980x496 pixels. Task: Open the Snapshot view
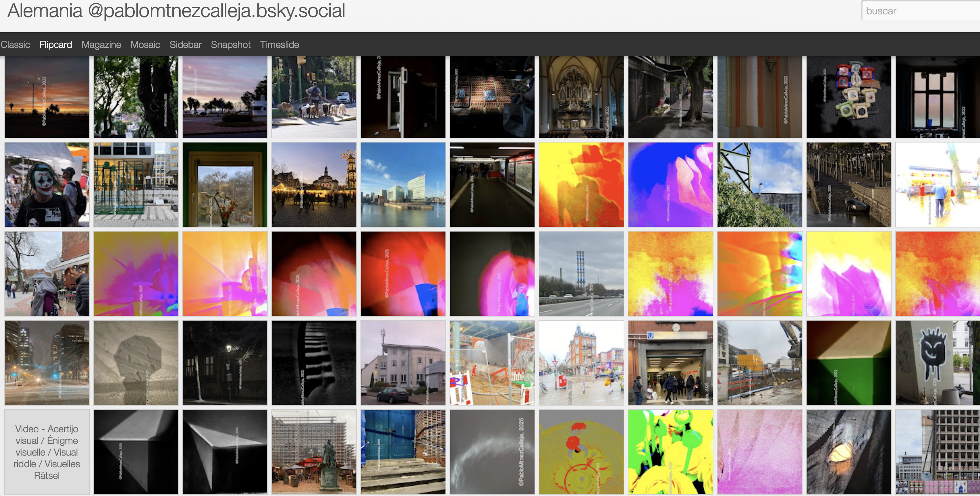coord(231,45)
